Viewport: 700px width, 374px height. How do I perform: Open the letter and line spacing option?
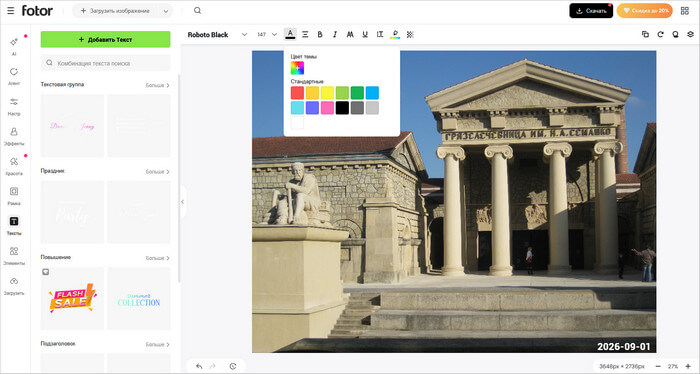click(380, 34)
